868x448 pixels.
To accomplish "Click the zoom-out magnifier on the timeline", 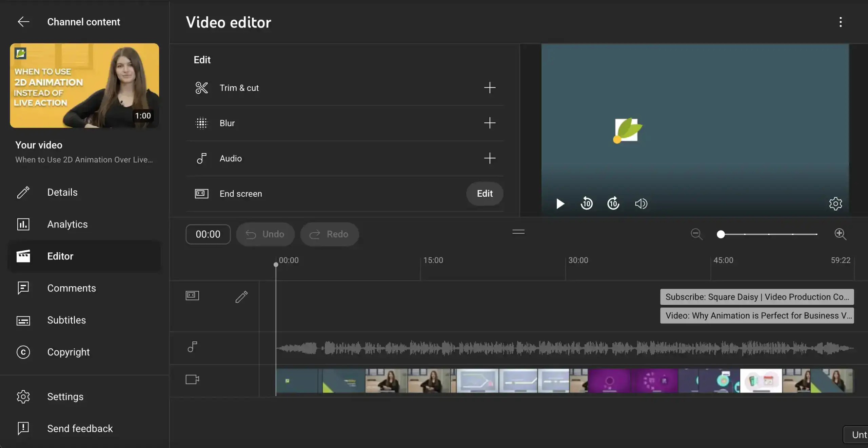I will [696, 234].
